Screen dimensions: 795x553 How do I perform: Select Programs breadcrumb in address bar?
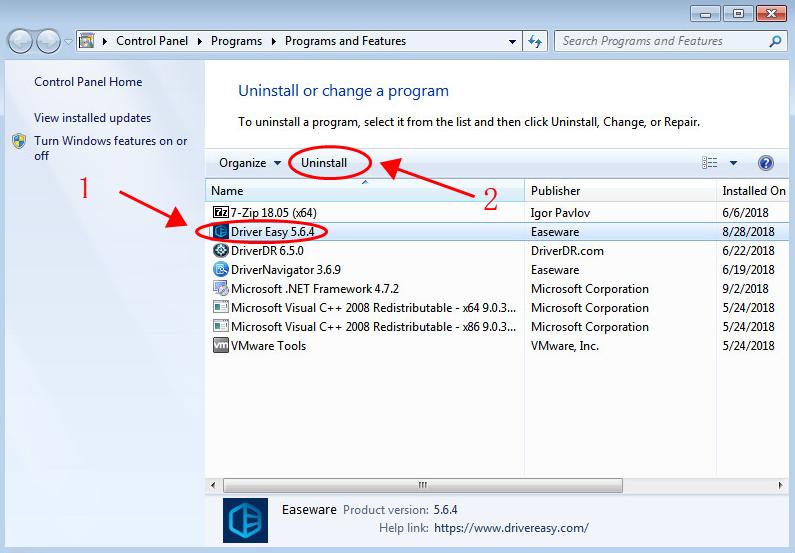[236, 41]
